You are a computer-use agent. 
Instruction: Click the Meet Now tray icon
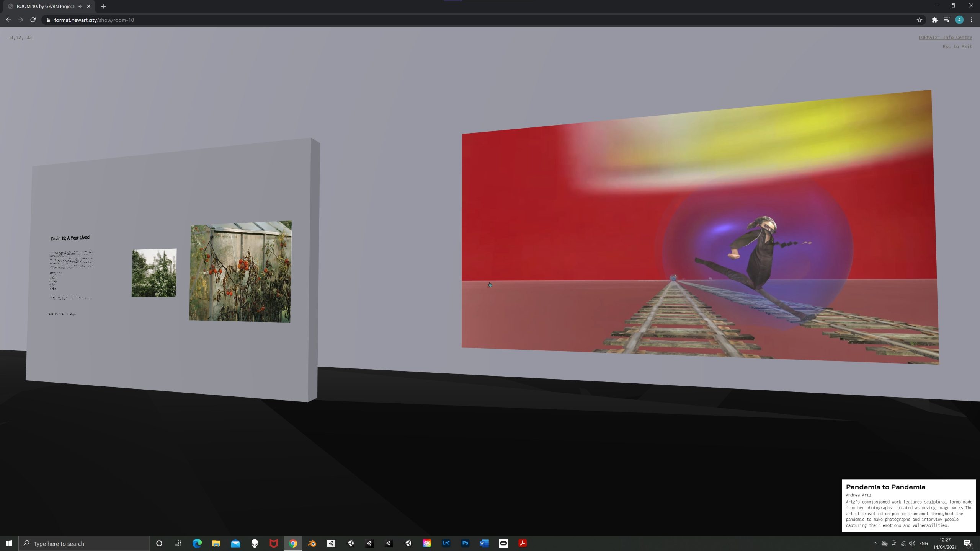pyautogui.click(x=894, y=543)
